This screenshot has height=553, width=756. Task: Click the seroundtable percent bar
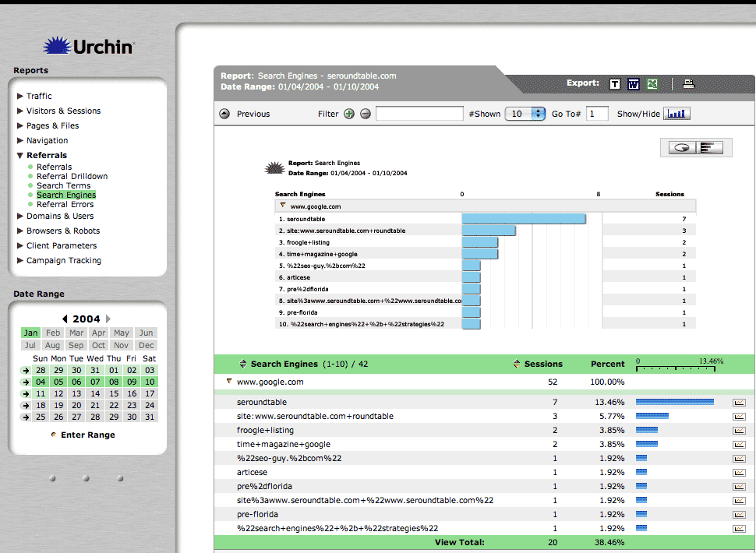(x=675, y=402)
